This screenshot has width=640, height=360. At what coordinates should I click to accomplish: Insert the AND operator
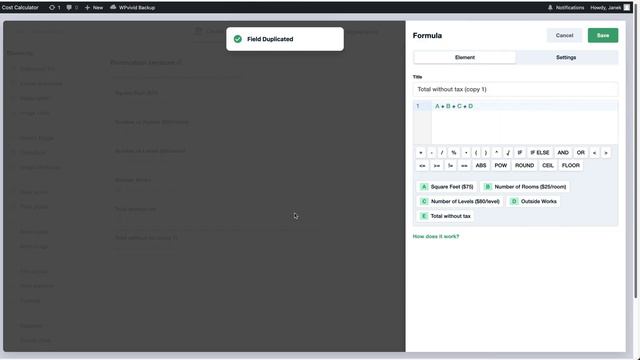tap(563, 153)
